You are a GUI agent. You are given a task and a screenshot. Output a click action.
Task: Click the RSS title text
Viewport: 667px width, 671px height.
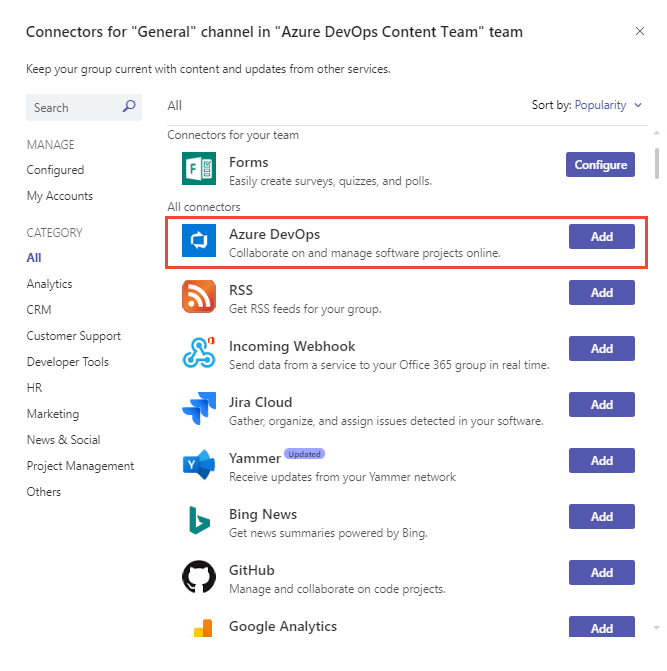(x=241, y=291)
